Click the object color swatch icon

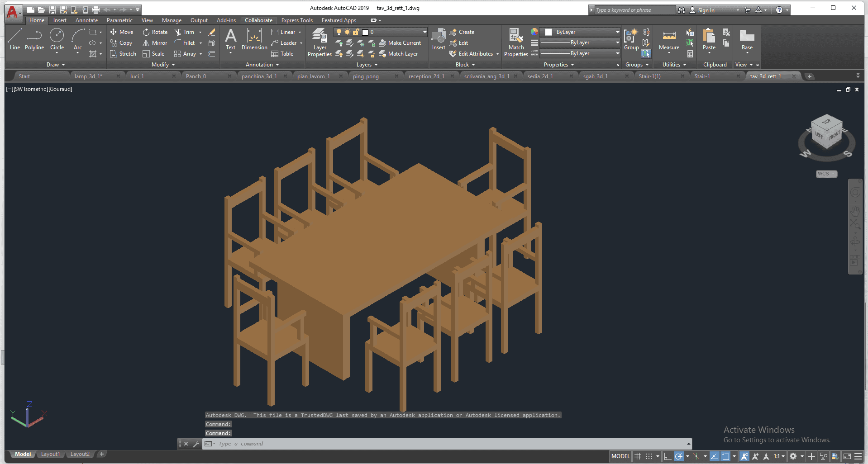coord(534,32)
